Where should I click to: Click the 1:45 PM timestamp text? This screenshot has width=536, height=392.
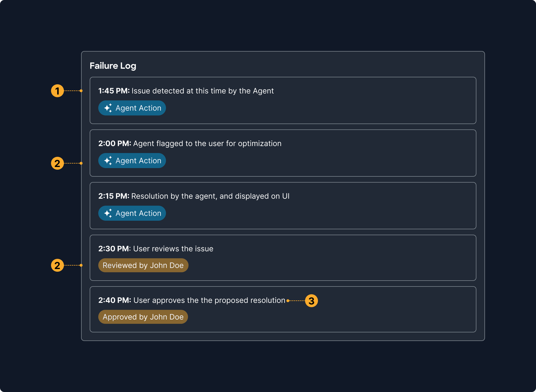(x=114, y=91)
